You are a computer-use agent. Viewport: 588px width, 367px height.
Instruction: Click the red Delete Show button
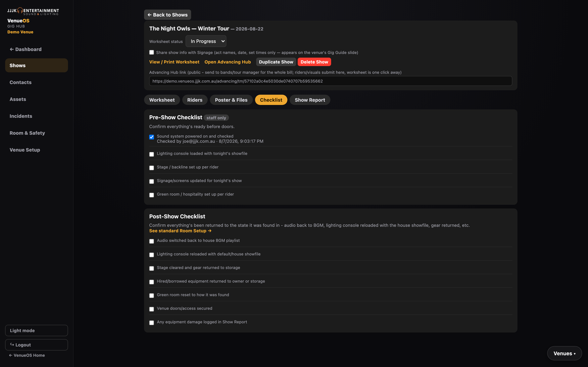tap(314, 62)
